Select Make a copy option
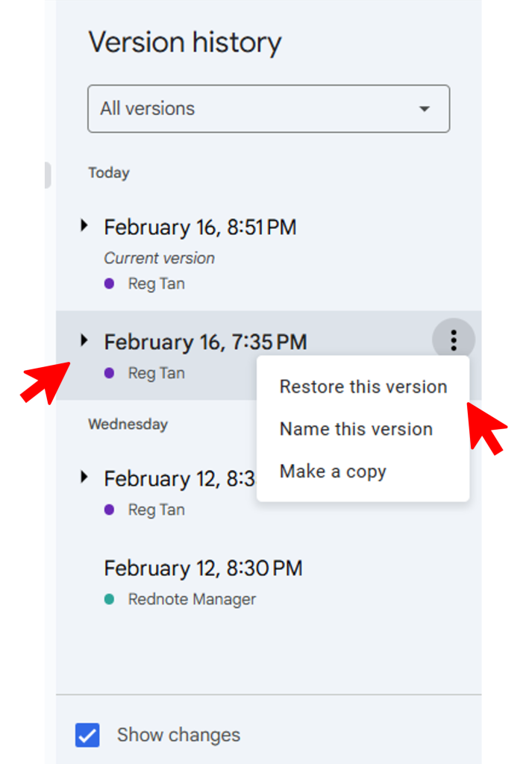Viewport: 532px width, 764px height. tap(333, 472)
